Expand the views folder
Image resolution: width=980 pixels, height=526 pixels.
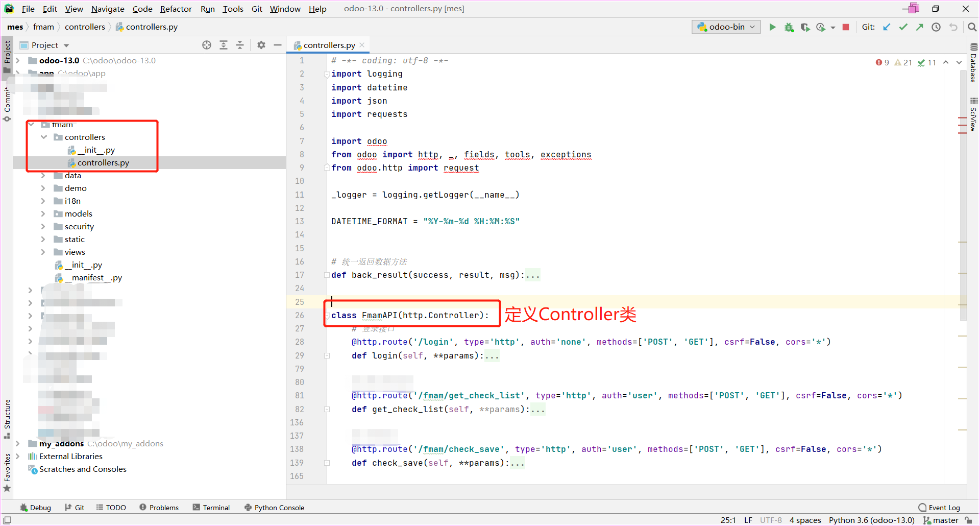click(43, 252)
